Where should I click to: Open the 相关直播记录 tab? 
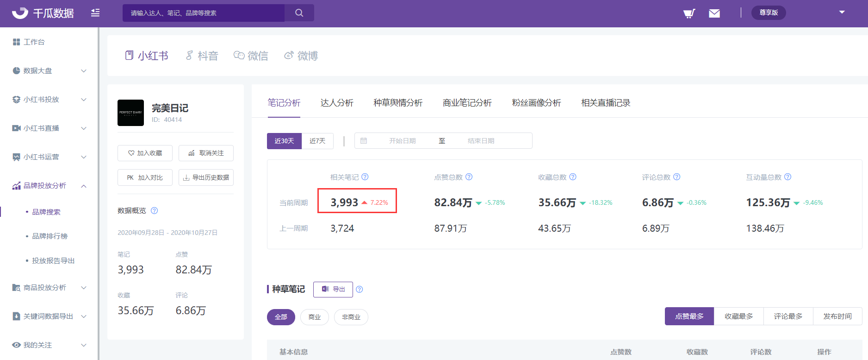[606, 103]
